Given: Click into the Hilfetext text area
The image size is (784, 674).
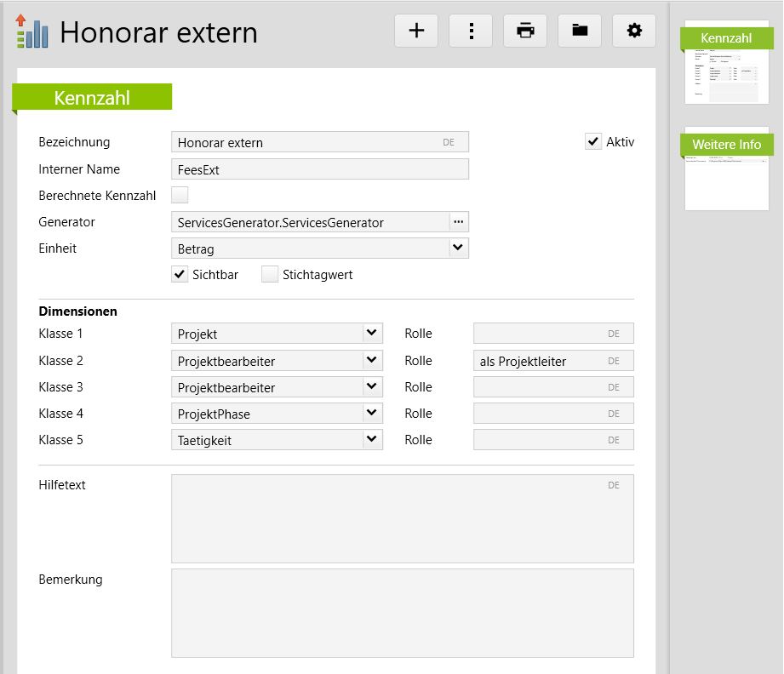Looking at the screenshot, I should click(x=402, y=519).
